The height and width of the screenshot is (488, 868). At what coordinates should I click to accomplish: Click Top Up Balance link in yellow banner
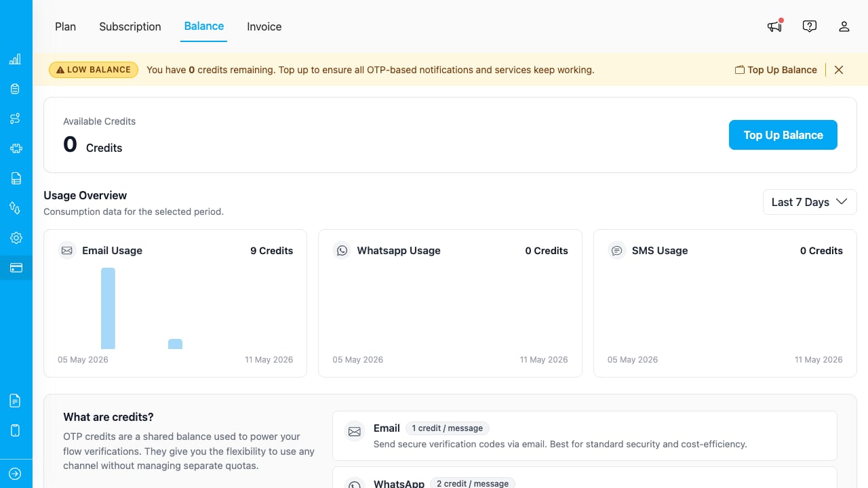[776, 70]
